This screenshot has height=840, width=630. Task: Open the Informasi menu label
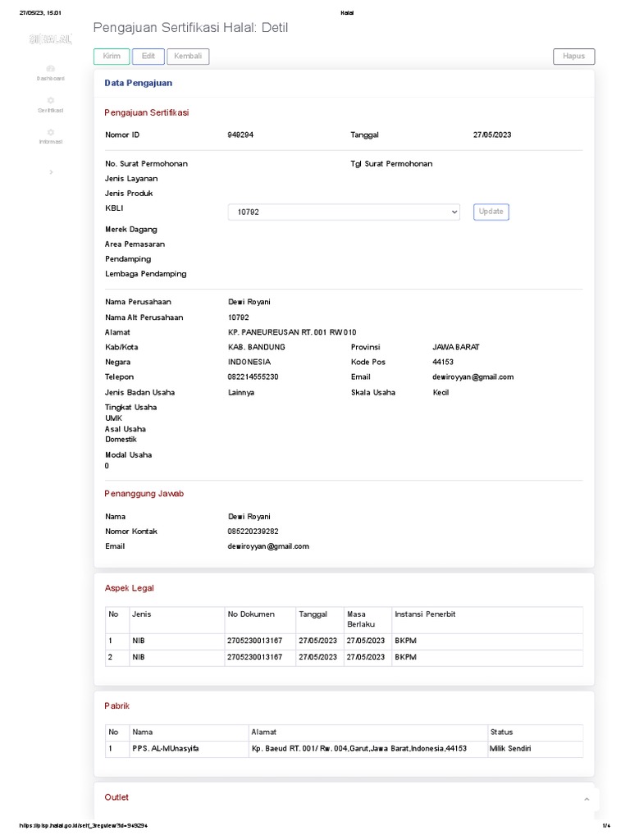[x=50, y=142]
